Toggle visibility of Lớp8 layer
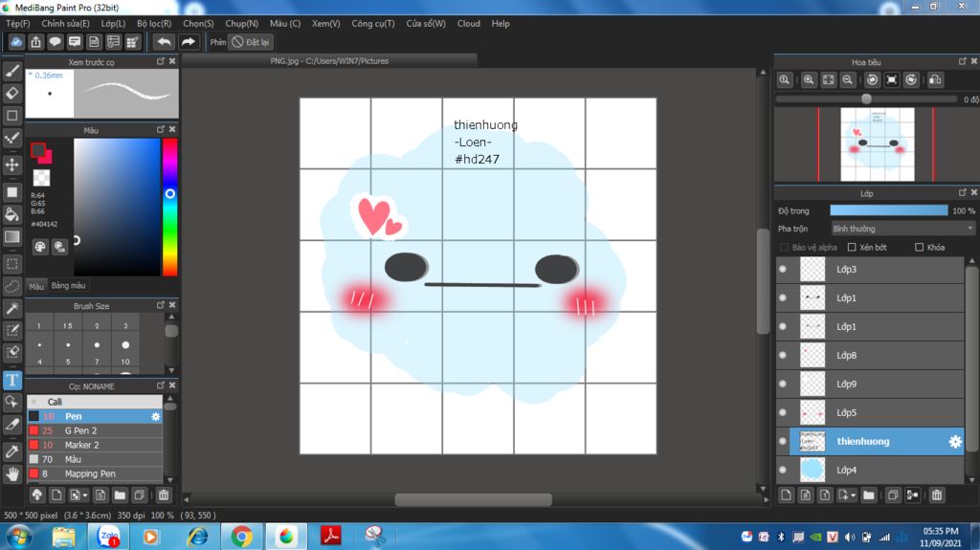980x550 pixels. (x=783, y=355)
